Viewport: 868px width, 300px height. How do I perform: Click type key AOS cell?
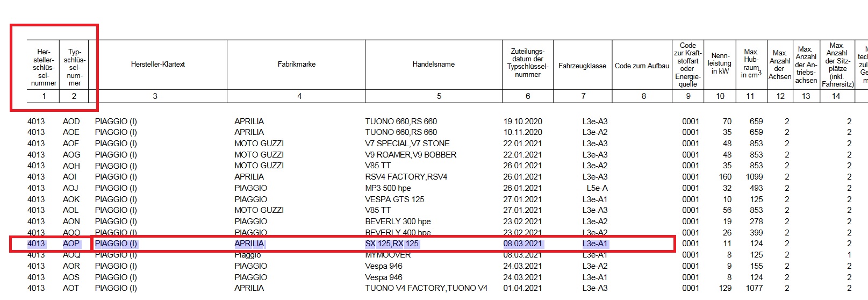(x=71, y=277)
